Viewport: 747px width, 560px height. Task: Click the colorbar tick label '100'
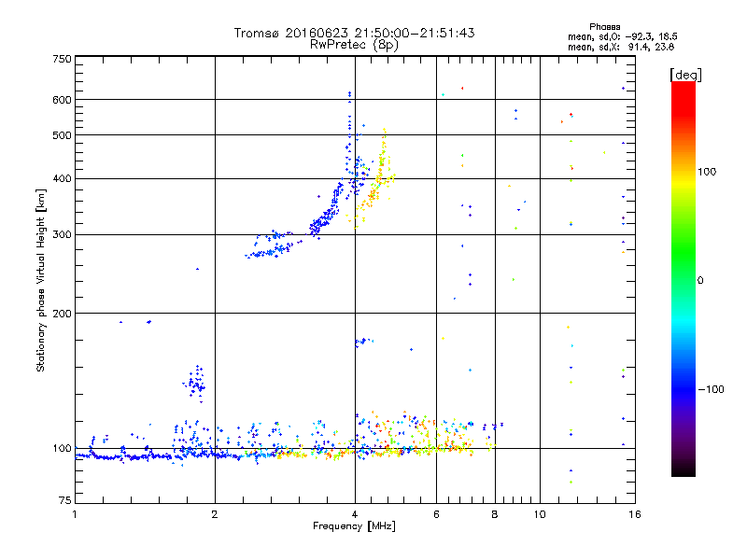pos(707,172)
